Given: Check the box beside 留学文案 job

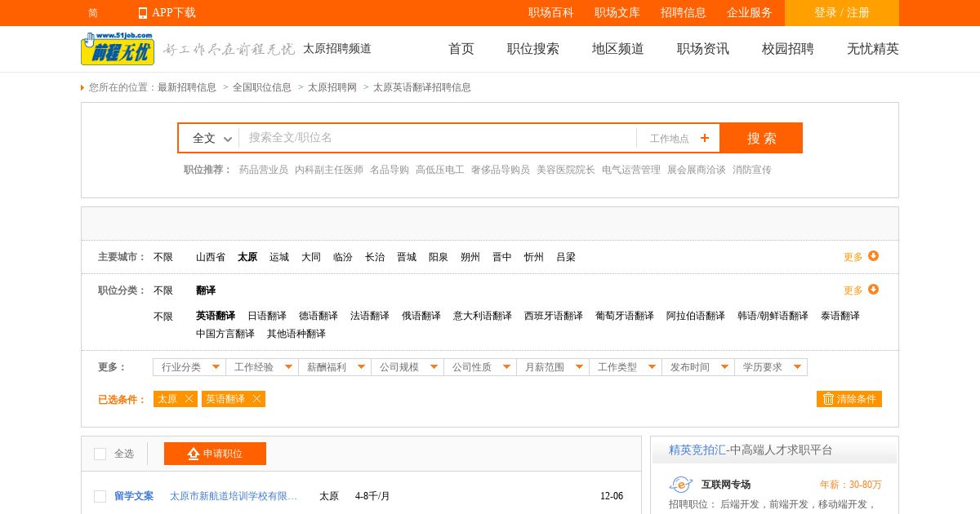Looking at the screenshot, I should [x=100, y=496].
